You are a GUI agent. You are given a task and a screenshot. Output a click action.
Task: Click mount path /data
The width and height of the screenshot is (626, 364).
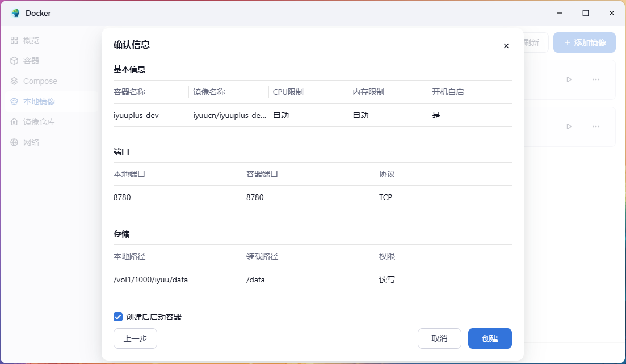255,280
